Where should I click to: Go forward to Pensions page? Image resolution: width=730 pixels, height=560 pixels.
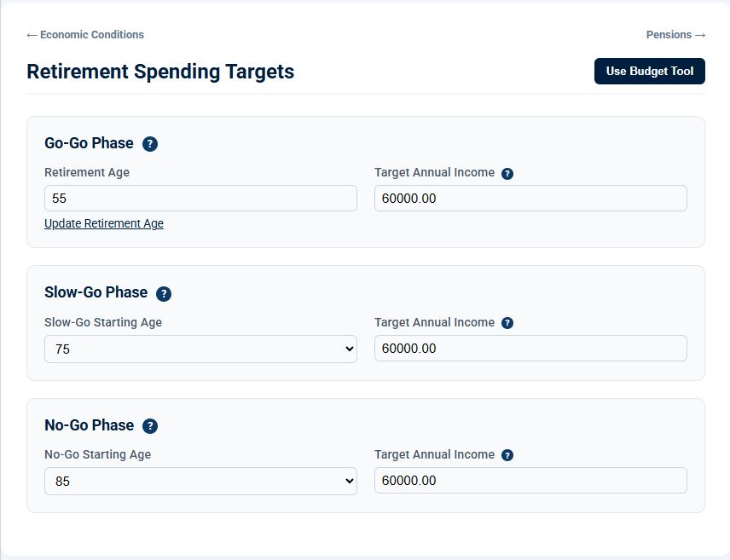(675, 35)
